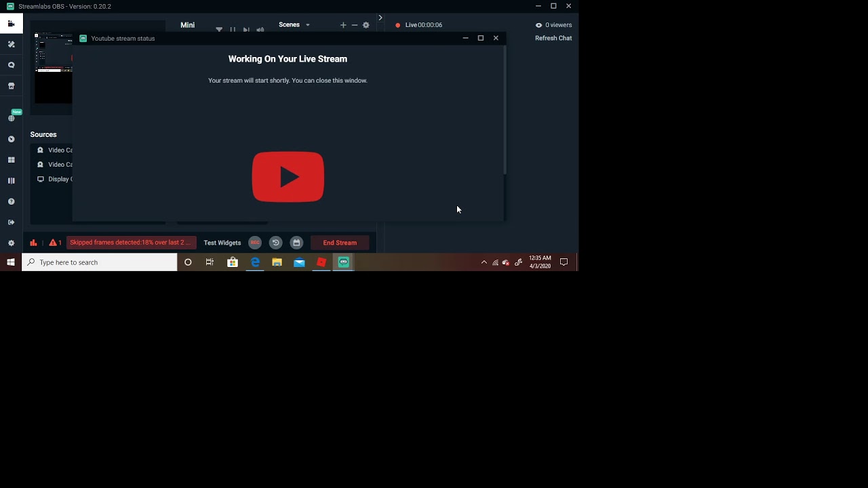The image size is (868, 488).
Task: Open the Windows Start menu
Action: tap(11, 262)
